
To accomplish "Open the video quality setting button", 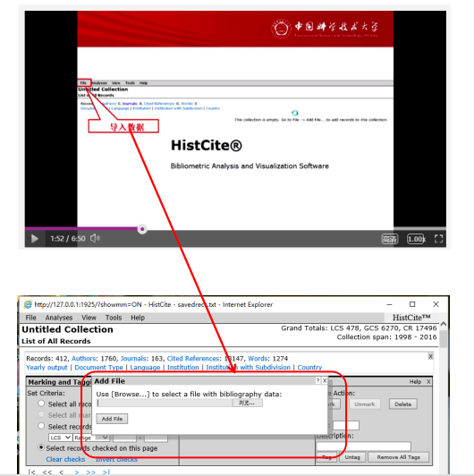I will tap(389, 239).
